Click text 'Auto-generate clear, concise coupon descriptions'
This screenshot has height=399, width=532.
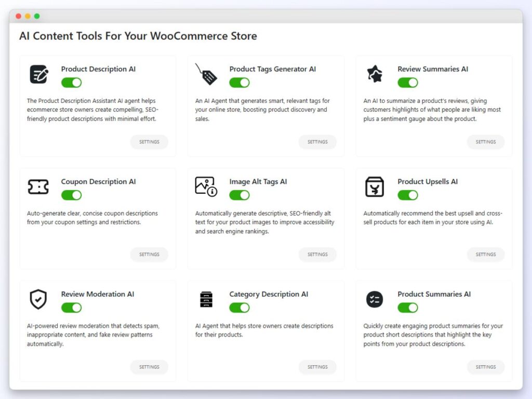click(x=92, y=218)
